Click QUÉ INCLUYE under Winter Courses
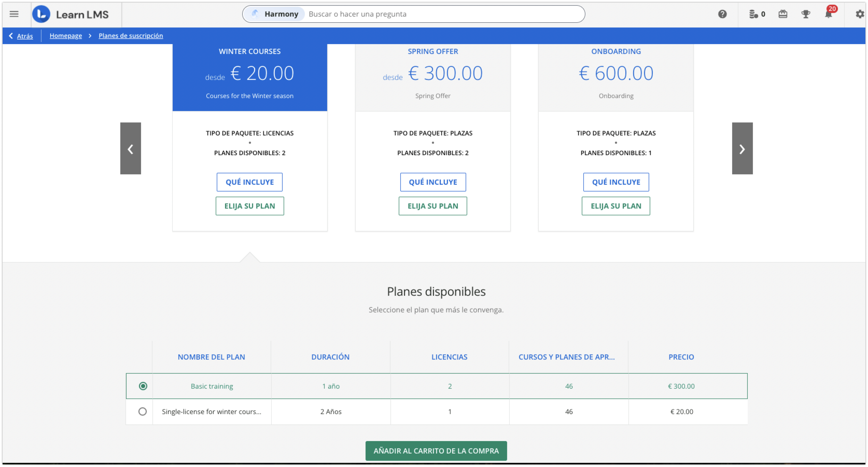The width and height of the screenshot is (868, 467). (x=249, y=182)
